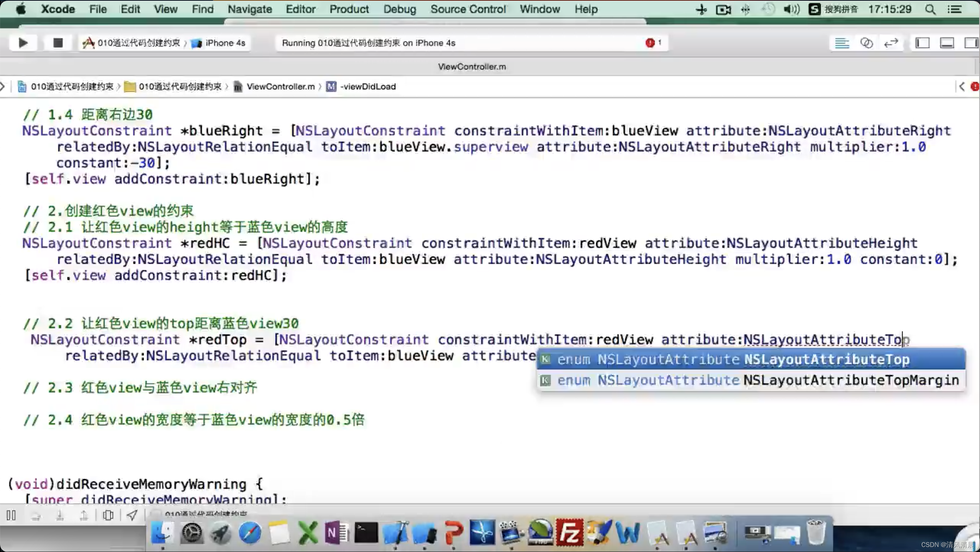Open Safari from the Dock

coord(250,533)
